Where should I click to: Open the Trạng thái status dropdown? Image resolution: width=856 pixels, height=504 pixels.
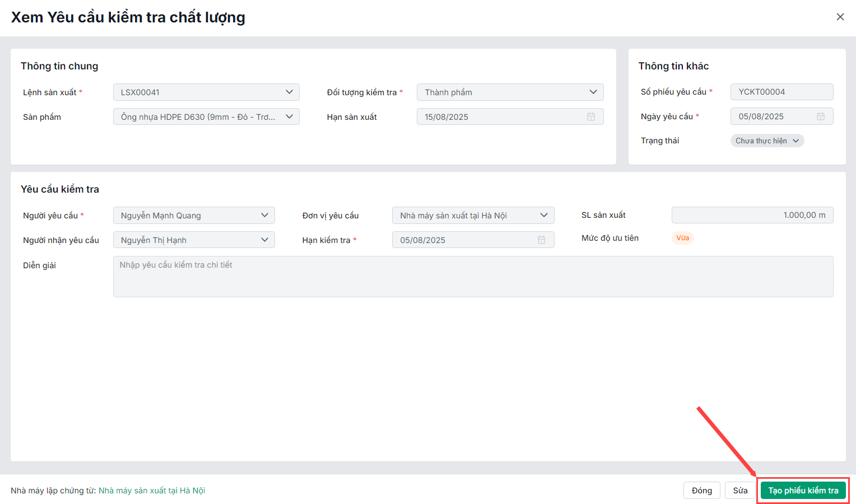pyautogui.click(x=767, y=141)
